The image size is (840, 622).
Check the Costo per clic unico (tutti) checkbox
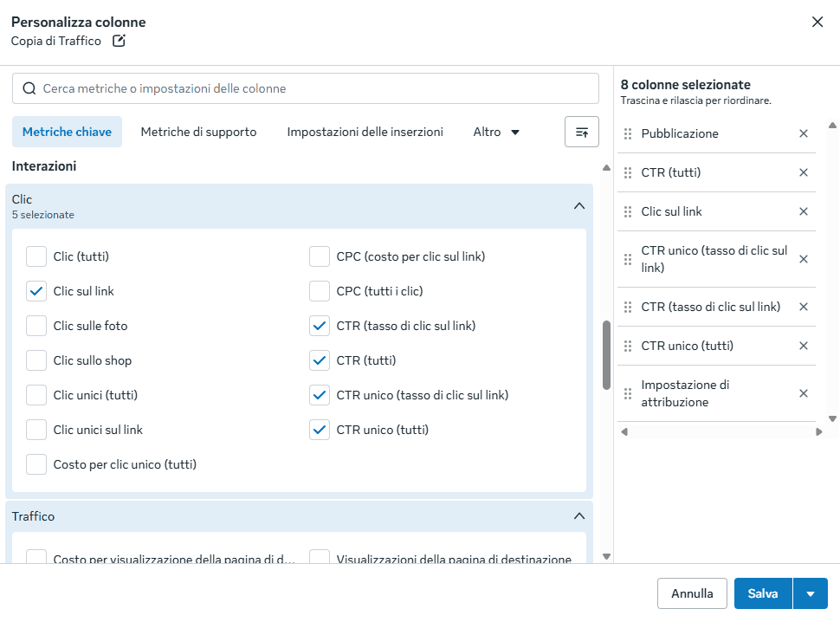pos(36,464)
